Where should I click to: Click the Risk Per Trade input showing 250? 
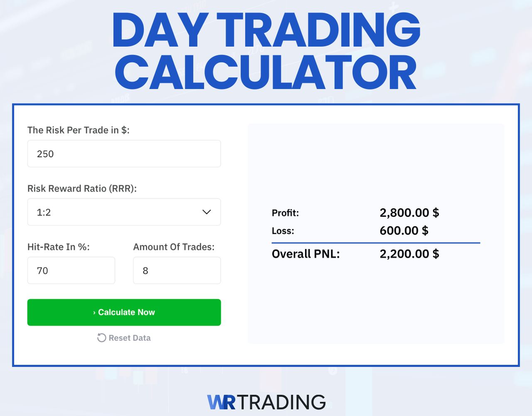click(124, 154)
